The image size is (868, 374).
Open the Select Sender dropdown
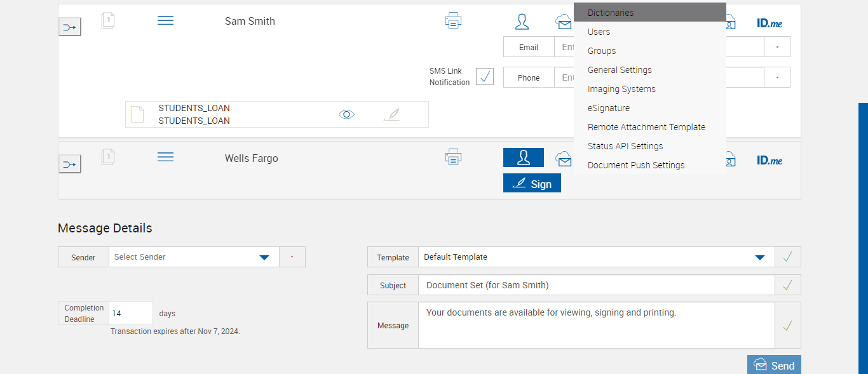point(264,257)
